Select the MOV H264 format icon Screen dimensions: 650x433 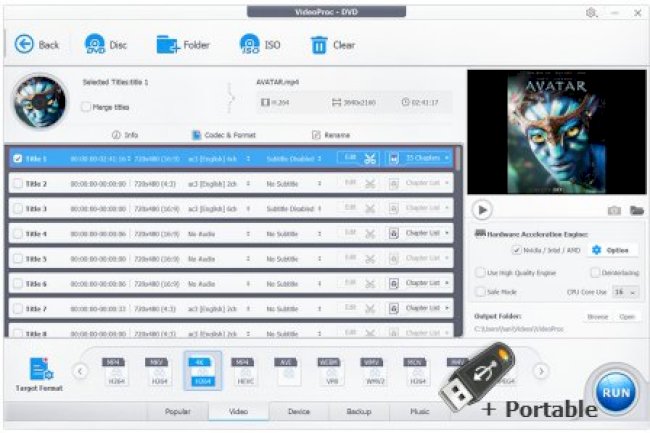coord(415,371)
